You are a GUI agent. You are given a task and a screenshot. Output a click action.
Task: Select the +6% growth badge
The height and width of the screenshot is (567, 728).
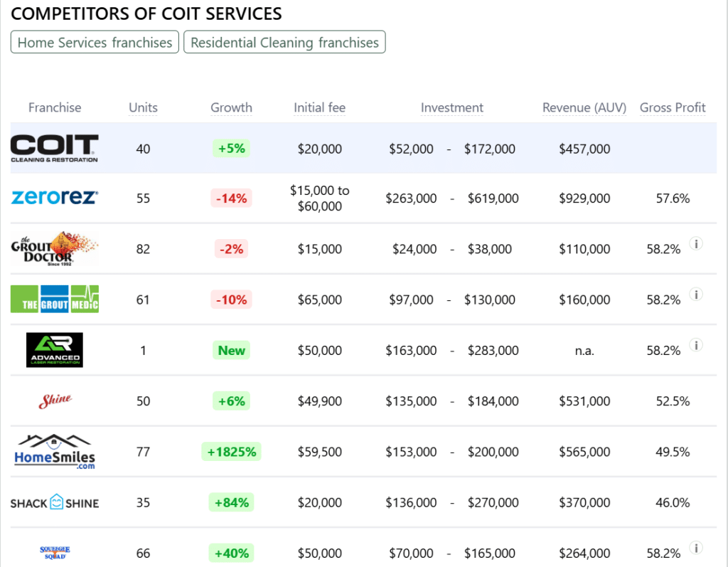pos(231,401)
